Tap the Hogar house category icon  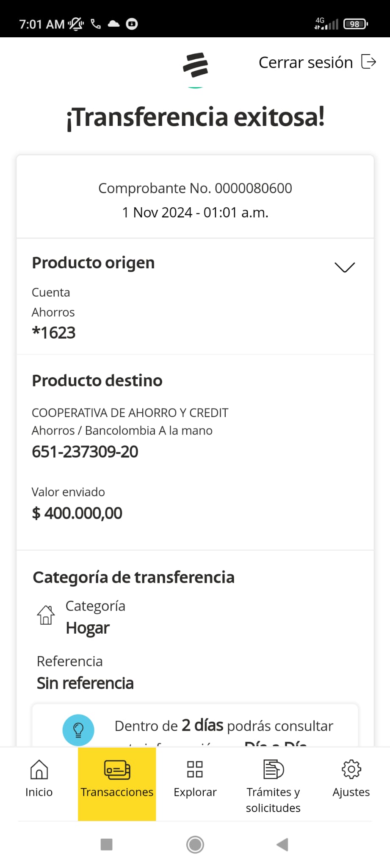tap(46, 615)
